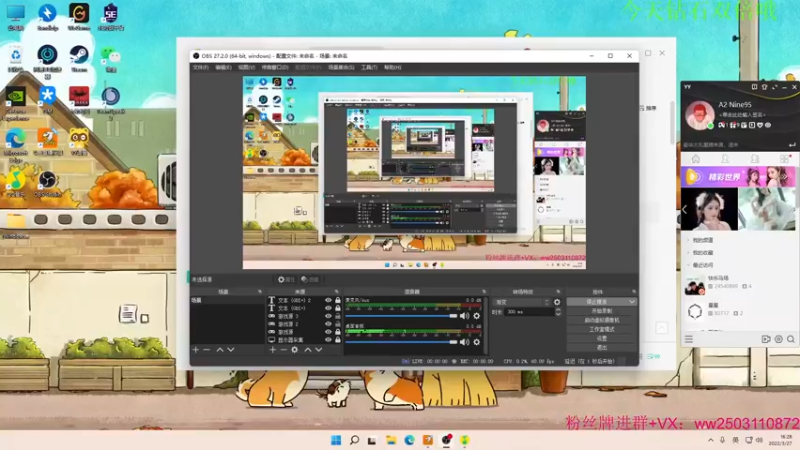800x450 pixels.
Task: Open the 场景集合(S) menu in OBS
Action: (341, 67)
